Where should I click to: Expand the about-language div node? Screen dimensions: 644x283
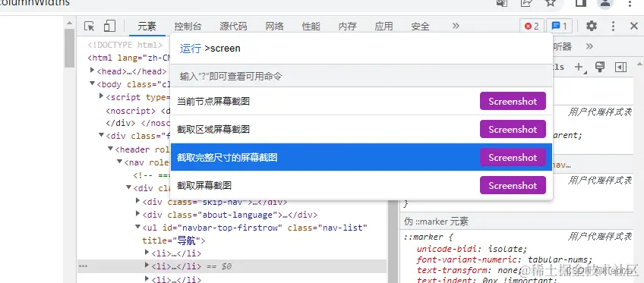point(137,214)
